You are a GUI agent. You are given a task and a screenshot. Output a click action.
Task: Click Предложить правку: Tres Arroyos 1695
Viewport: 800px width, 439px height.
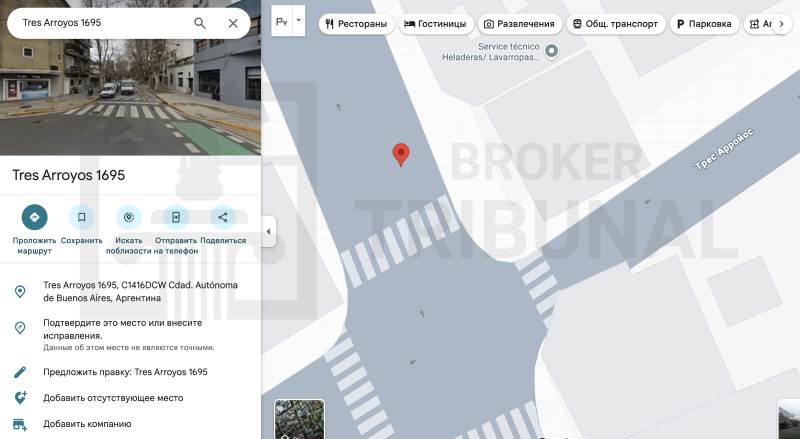pyautogui.click(x=125, y=372)
